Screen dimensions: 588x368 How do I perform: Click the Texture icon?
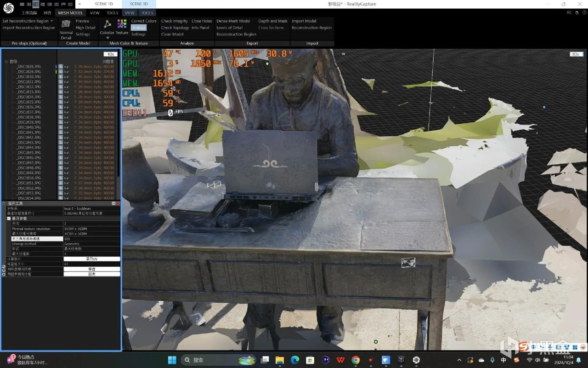pyautogui.click(x=122, y=24)
